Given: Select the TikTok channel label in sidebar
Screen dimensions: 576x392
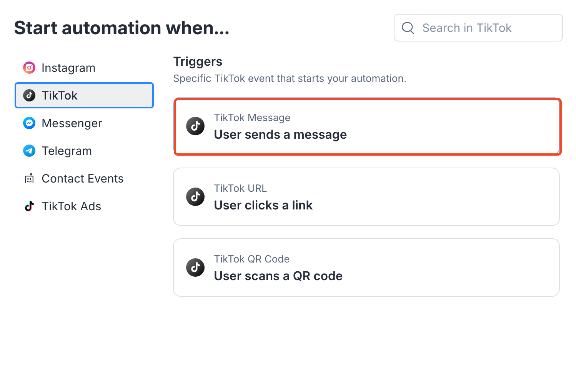Looking at the screenshot, I should [60, 95].
